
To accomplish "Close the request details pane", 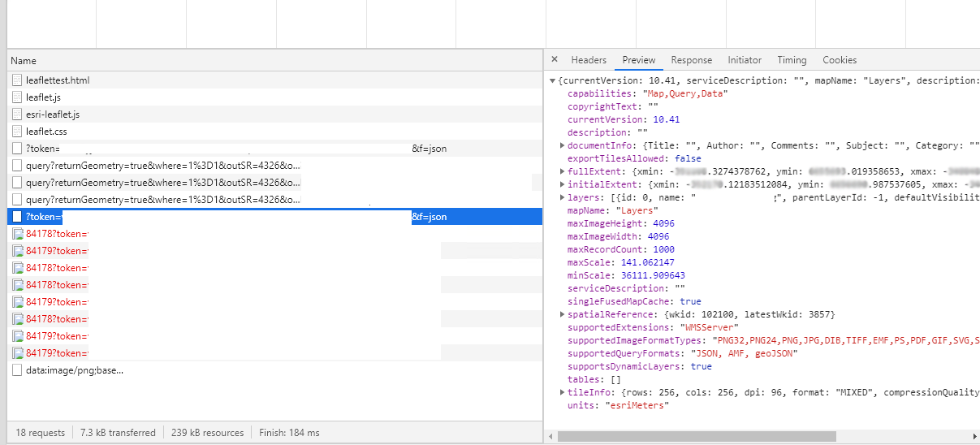I will [x=555, y=59].
